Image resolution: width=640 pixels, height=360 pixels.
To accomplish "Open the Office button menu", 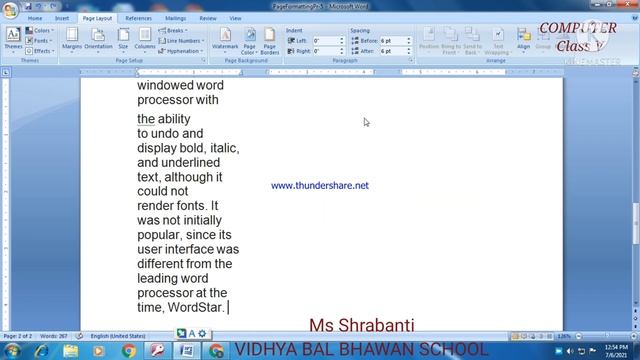I will pyautogui.click(x=10, y=10).
